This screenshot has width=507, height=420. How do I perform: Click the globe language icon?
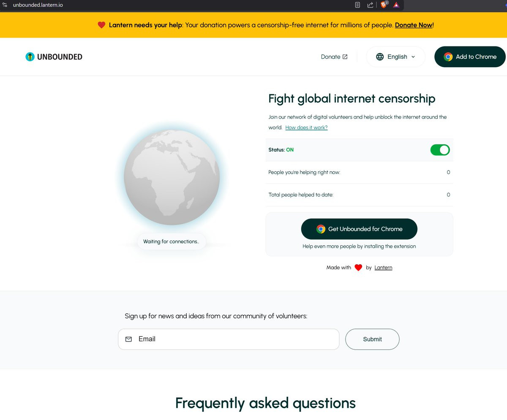pos(380,57)
